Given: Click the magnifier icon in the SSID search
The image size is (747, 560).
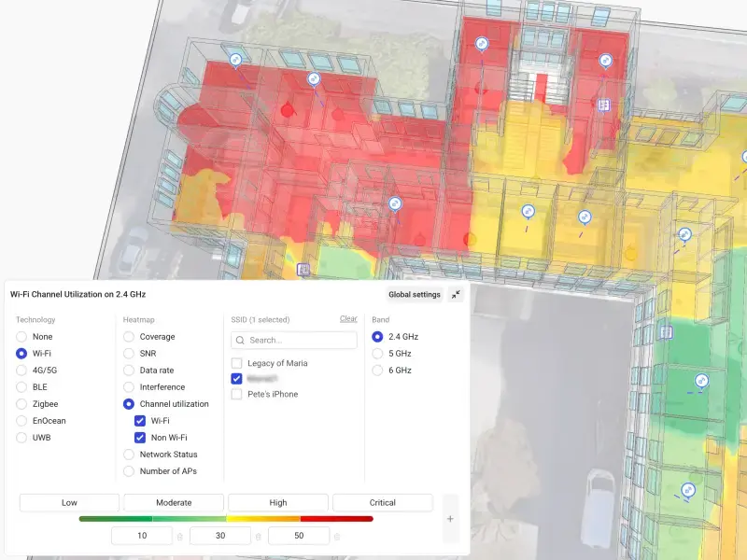Looking at the screenshot, I should point(241,341).
